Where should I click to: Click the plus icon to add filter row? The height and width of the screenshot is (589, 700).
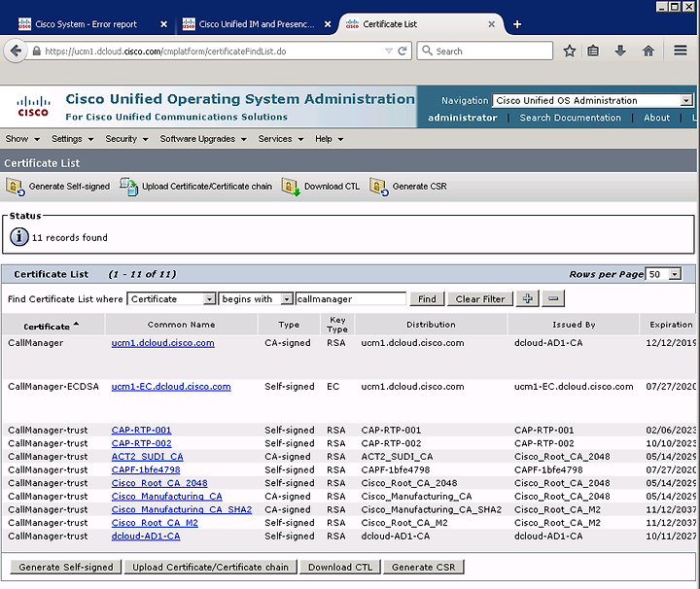pos(527,298)
